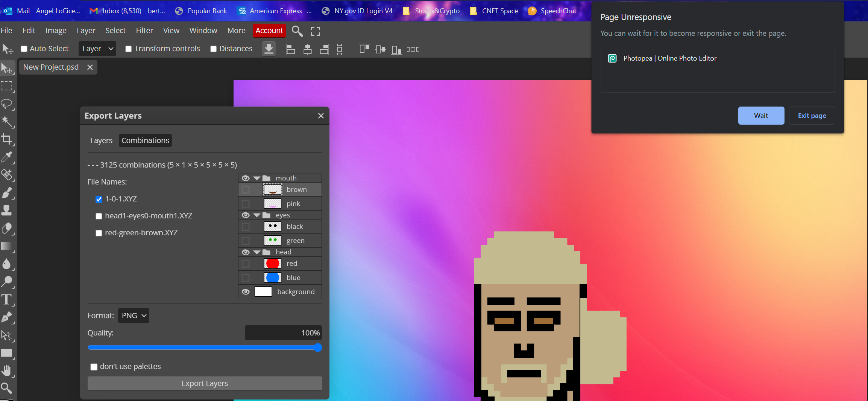Click the Export Layers button
Screen dimensions: 868x401
(x=205, y=383)
